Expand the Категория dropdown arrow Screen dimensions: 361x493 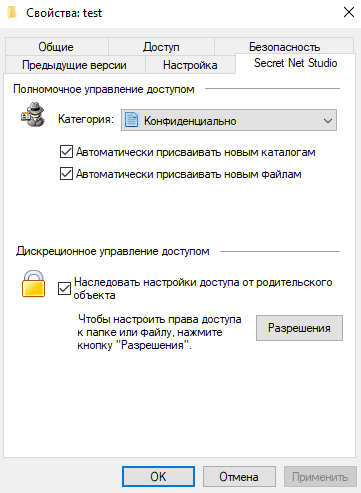pos(328,120)
